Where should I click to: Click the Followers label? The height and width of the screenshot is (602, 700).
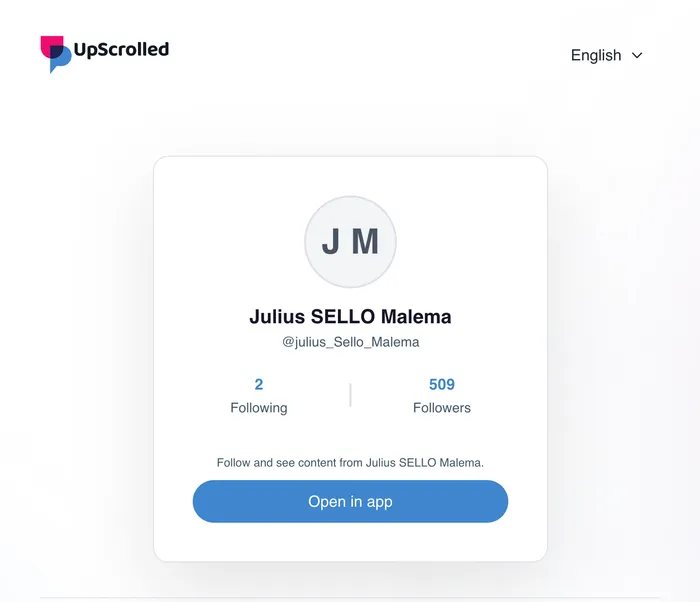pyautogui.click(x=442, y=408)
